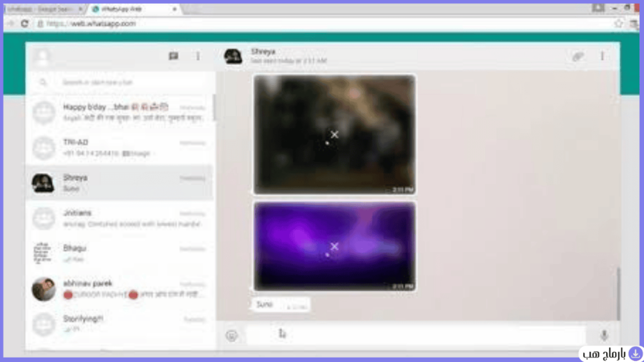Record a voice message with the microphone

(604, 336)
